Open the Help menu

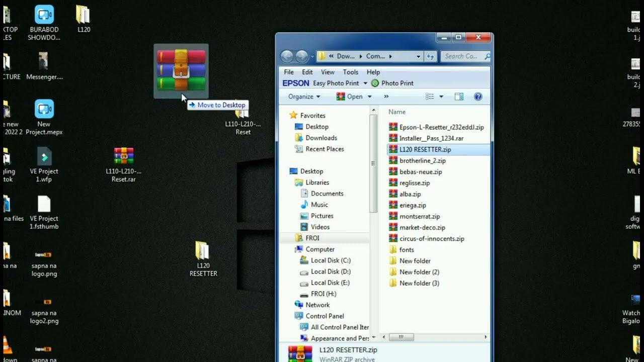tap(373, 72)
